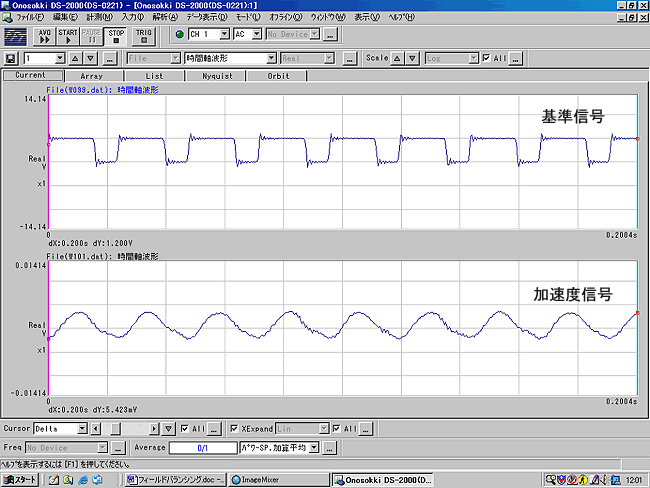Screen dimensions: 650x488
Task: Open the ファイル(F) menu
Action: pyautogui.click(x=30, y=17)
